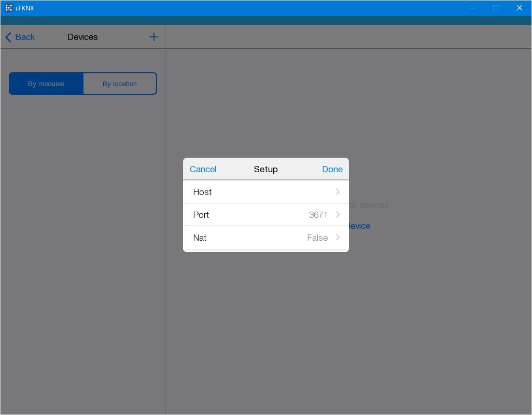
Task: Switch the device view to By location
Action: [120, 84]
